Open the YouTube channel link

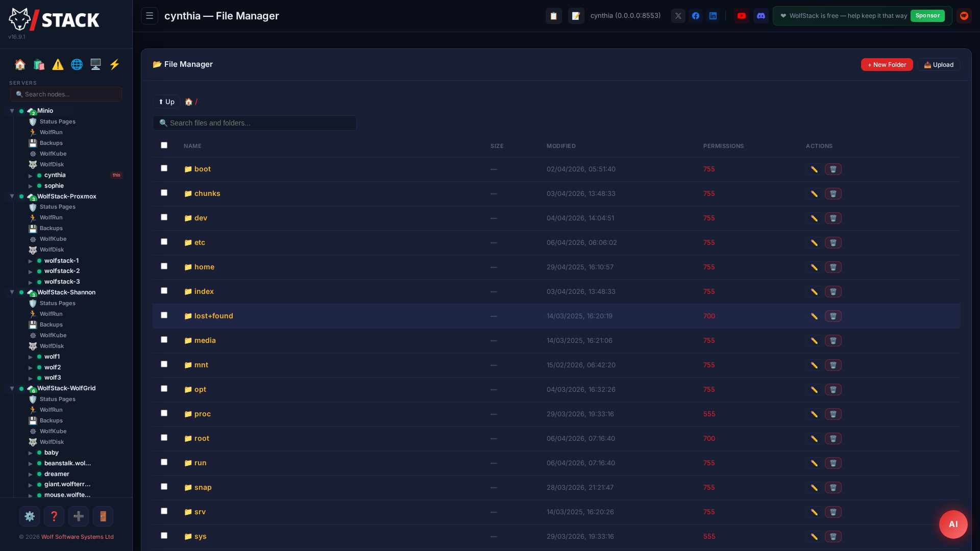742,16
